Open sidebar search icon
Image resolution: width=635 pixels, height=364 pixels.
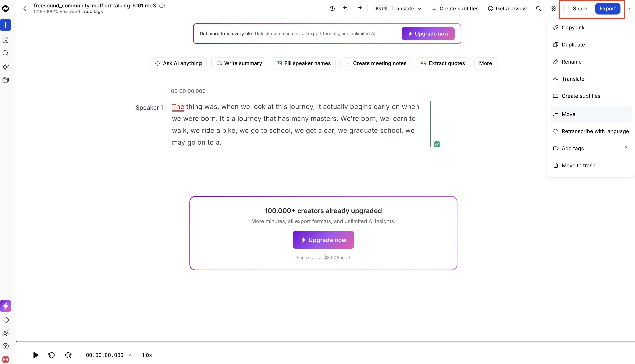[x=6, y=53]
